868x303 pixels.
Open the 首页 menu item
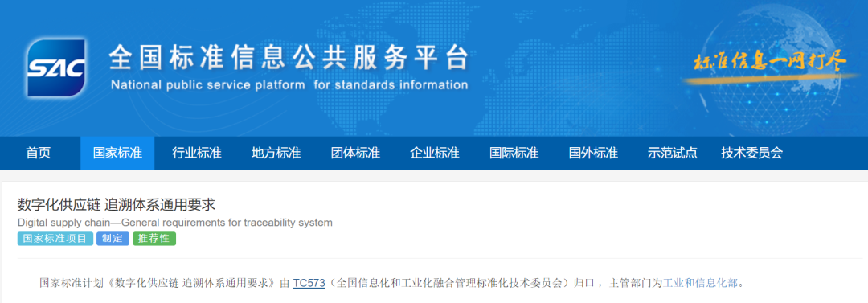[x=39, y=154]
